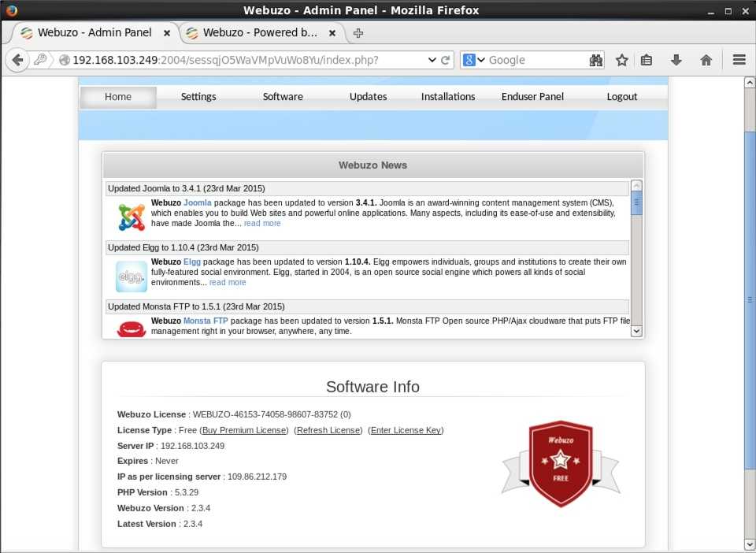Image resolution: width=756 pixels, height=553 pixels.
Task: Click the reload page icon
Action: point(446,60)
